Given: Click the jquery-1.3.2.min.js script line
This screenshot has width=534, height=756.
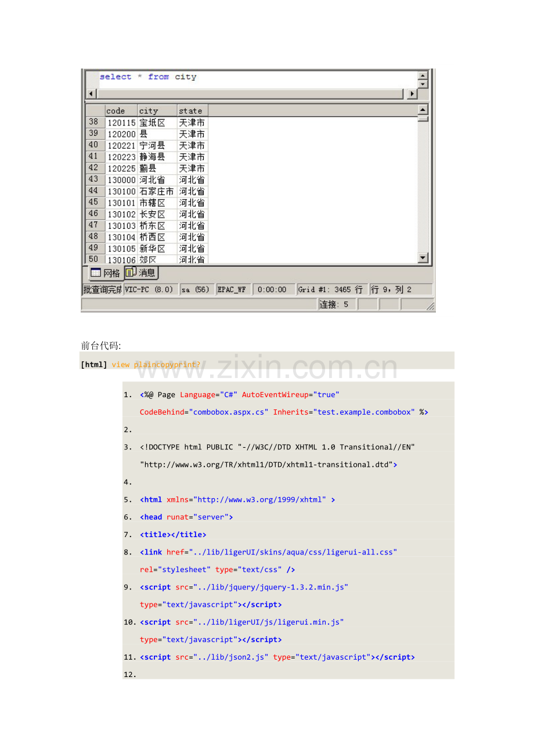Looking at the screenshot, I should 244,587.
